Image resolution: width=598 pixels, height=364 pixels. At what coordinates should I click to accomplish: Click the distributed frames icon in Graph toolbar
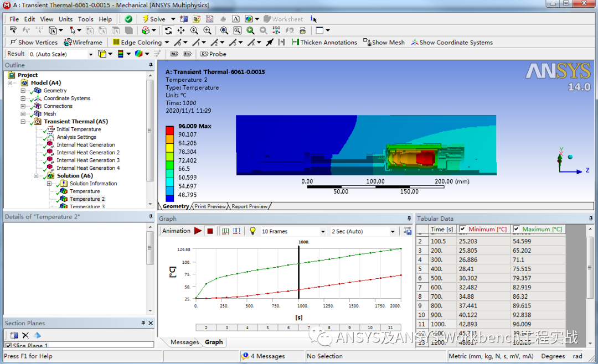225,231
